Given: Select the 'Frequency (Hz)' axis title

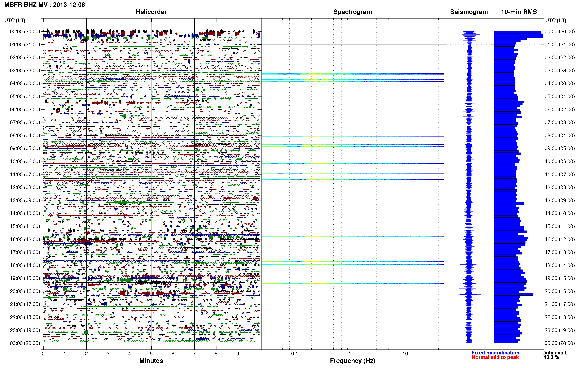Looking at the screenshot, I should click(352, 361).
